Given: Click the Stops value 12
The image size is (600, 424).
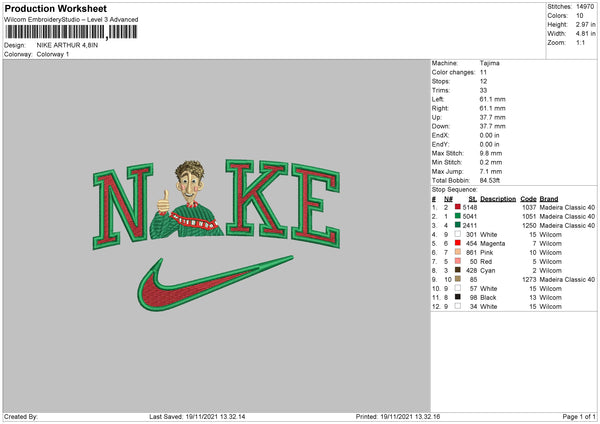Looking at the screenshot, I should click(x=483, y=81).
